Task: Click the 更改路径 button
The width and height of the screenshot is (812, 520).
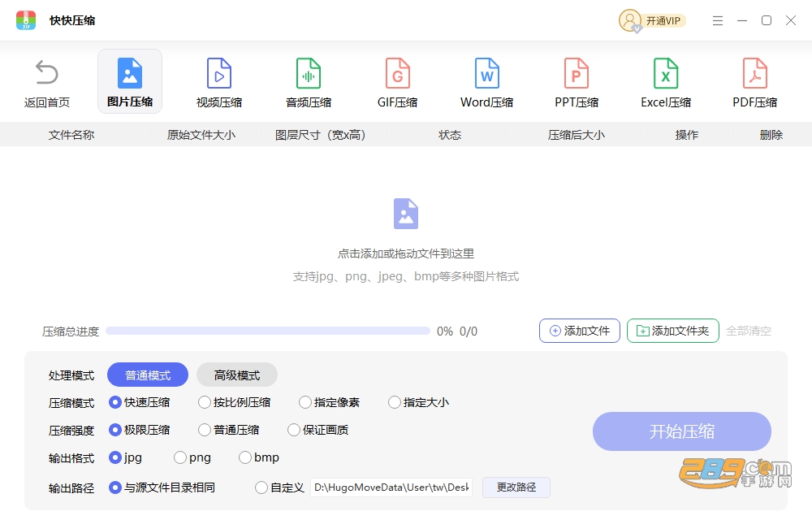Action: tap(516, 487)
